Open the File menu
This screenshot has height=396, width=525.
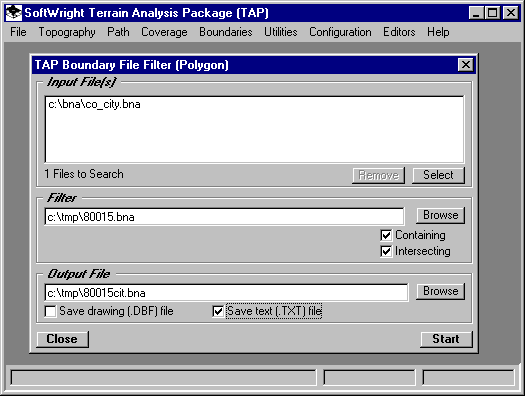18,32
